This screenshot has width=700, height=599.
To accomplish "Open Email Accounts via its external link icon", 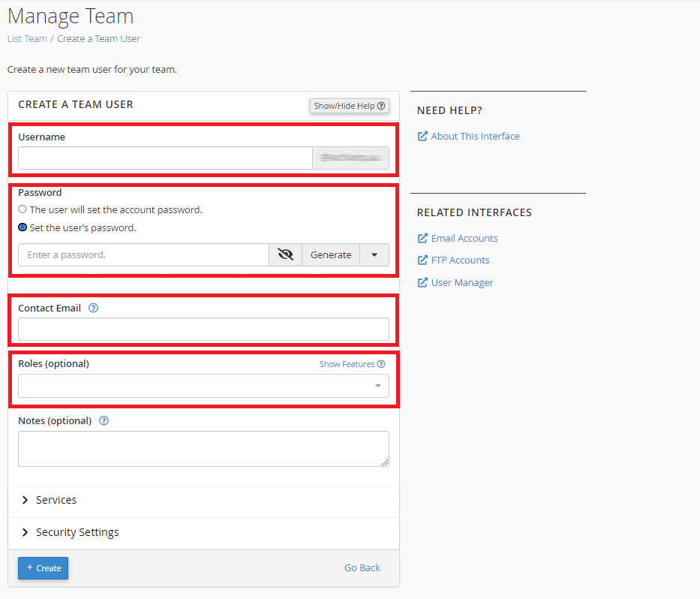I will coord(422,238).
